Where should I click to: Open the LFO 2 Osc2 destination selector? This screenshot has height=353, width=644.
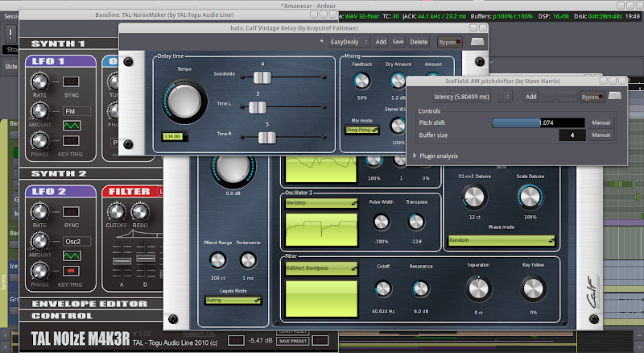point(76,242)
